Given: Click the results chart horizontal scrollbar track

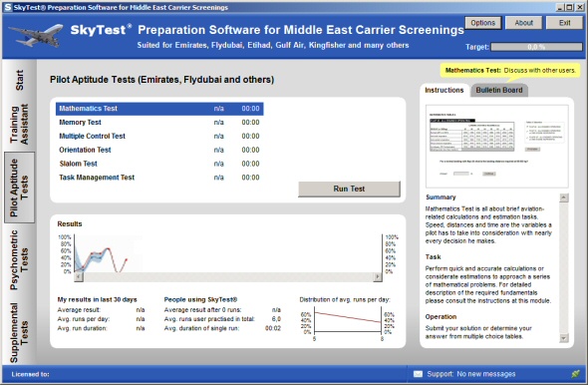Looking at the screenshot, I should (228, 277).
